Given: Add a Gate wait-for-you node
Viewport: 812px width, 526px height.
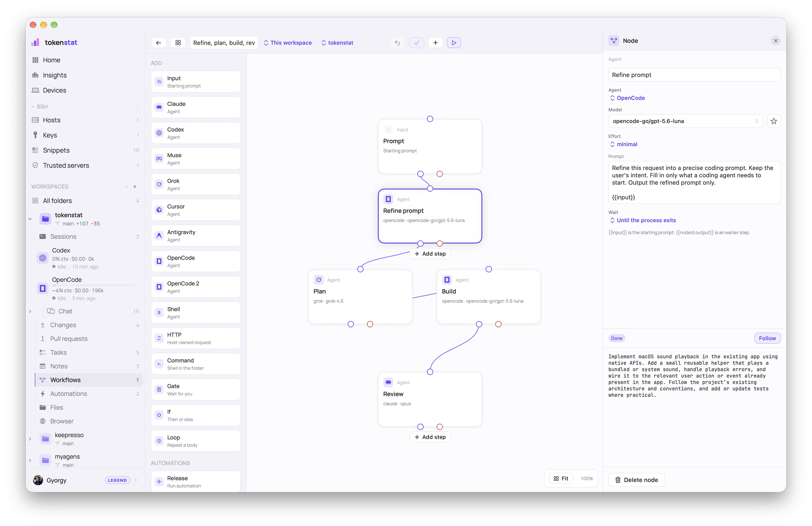Looking at the screenshot, I should click(x=196, y=390).
